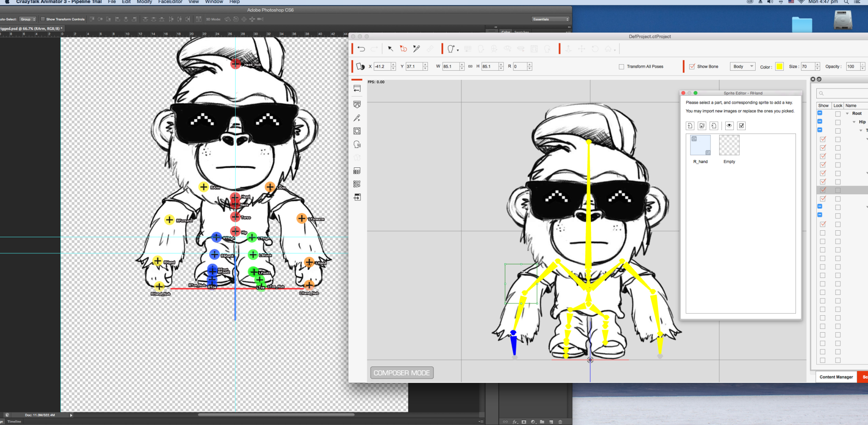Open Photoshop Auto-Select Group dropdown
This screenshot has width=868, height=425.
tap(28, 19)
